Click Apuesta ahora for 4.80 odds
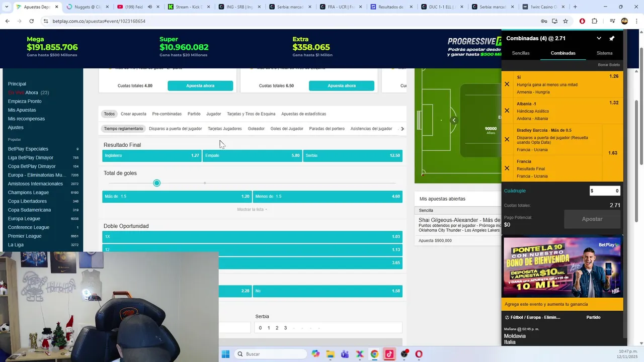644x362 pixels. 200,86
